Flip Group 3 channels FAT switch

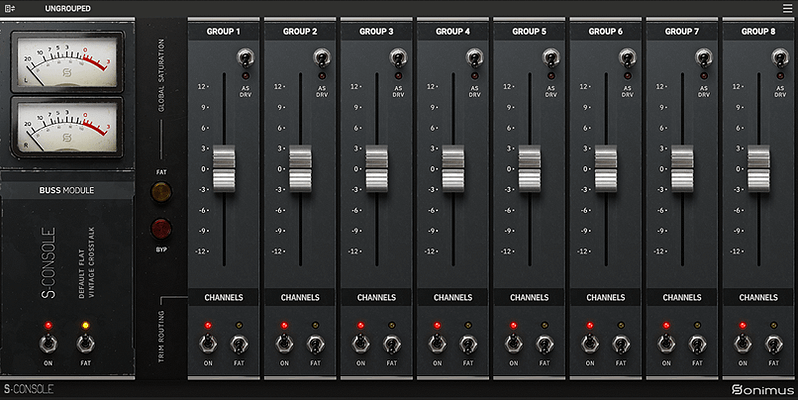pyautogui.click(x=391, y=344)
